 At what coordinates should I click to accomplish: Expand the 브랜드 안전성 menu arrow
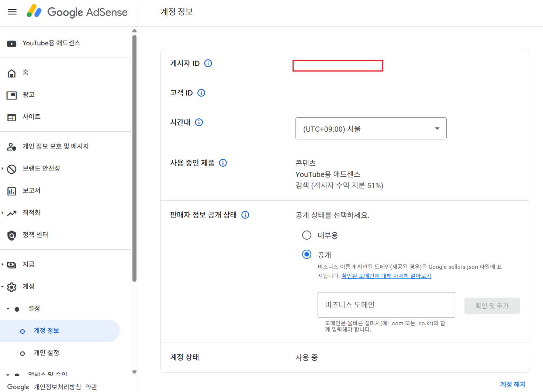point(2,169)
